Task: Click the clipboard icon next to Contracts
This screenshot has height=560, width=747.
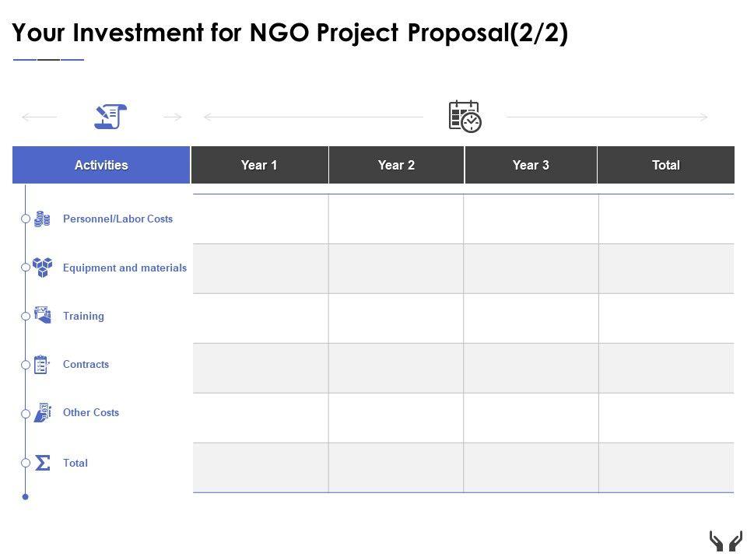Action: [x=42, y=365]
